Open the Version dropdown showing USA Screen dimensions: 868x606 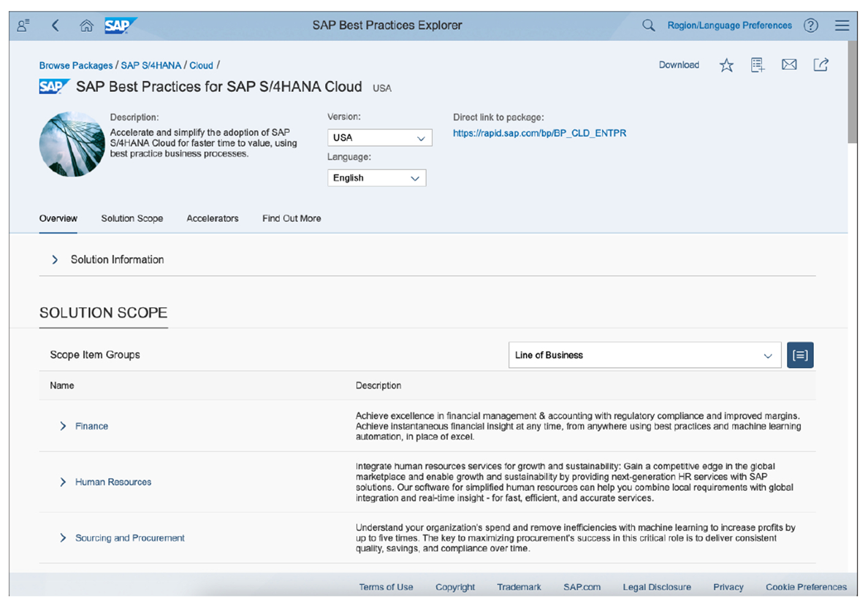click(379, 137)
